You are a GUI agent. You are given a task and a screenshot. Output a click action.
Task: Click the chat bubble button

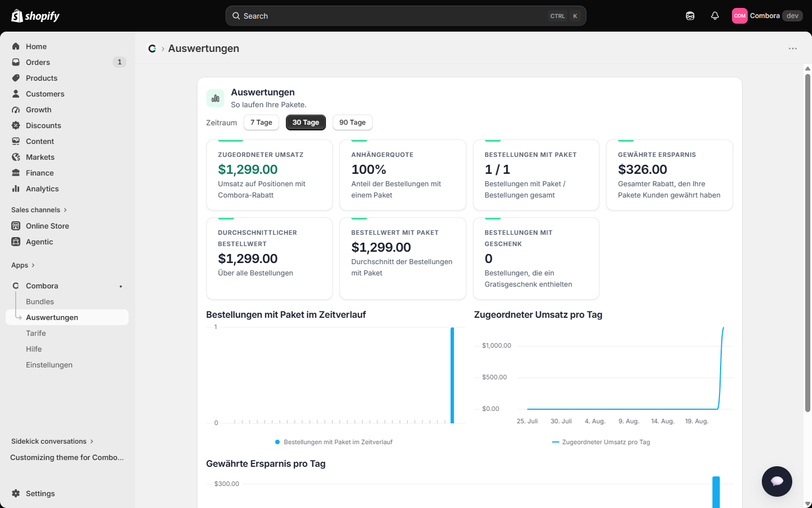(777, 481)
